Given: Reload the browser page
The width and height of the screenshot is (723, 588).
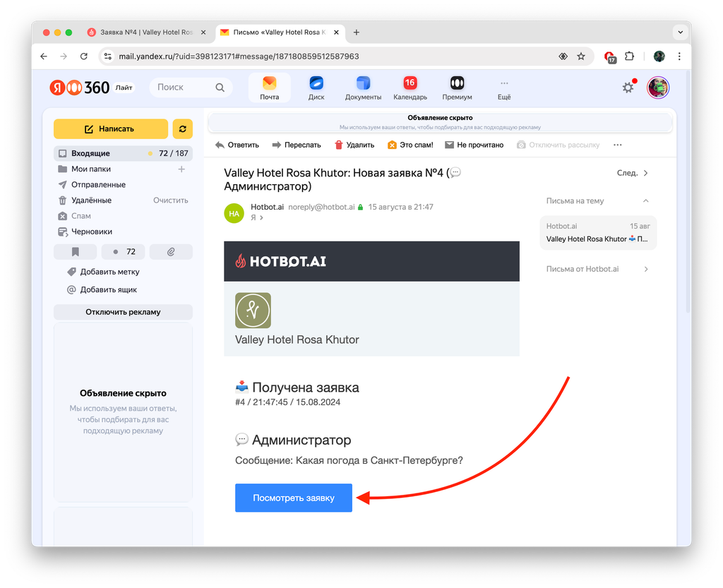Looking at the screenshot, I should (83, 56).
